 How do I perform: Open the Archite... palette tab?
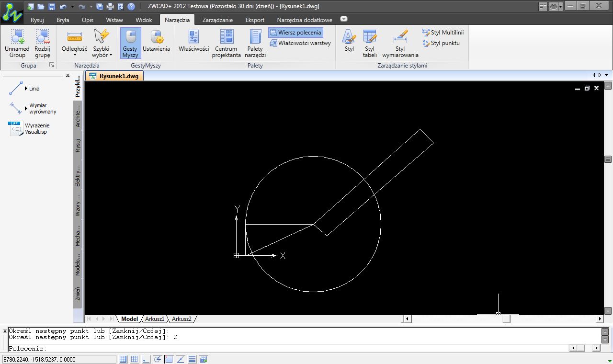[78, 115]
